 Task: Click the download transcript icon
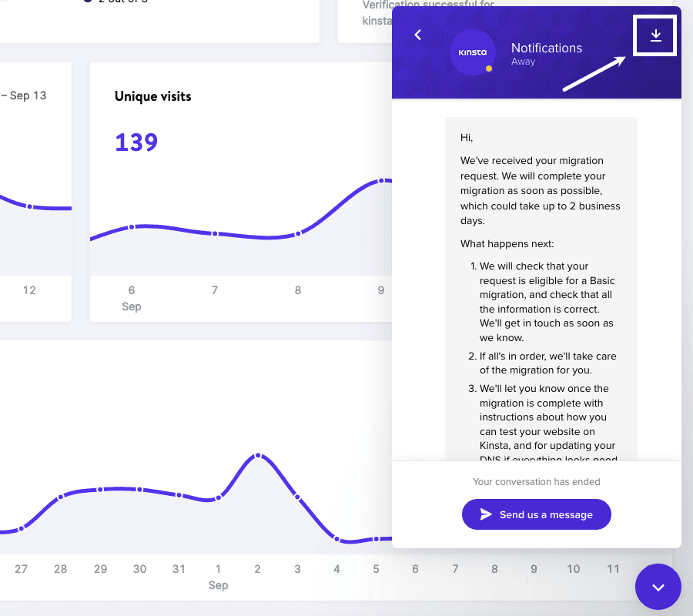click(x=655, y=35)
